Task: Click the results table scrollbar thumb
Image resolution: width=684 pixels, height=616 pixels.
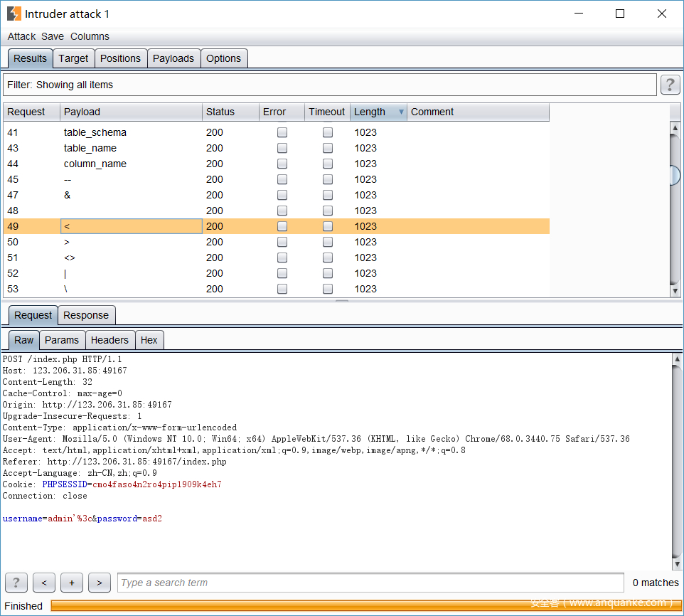Action: pos(675,176)
